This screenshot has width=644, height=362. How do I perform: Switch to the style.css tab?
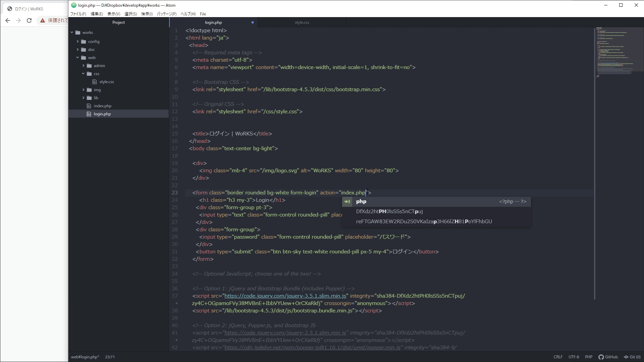click(x=302, y=22)
